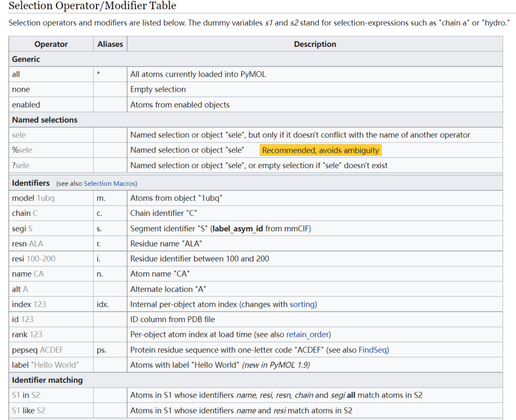
Task: Click the asterisk alias for "all"
Action: point(98,75)
